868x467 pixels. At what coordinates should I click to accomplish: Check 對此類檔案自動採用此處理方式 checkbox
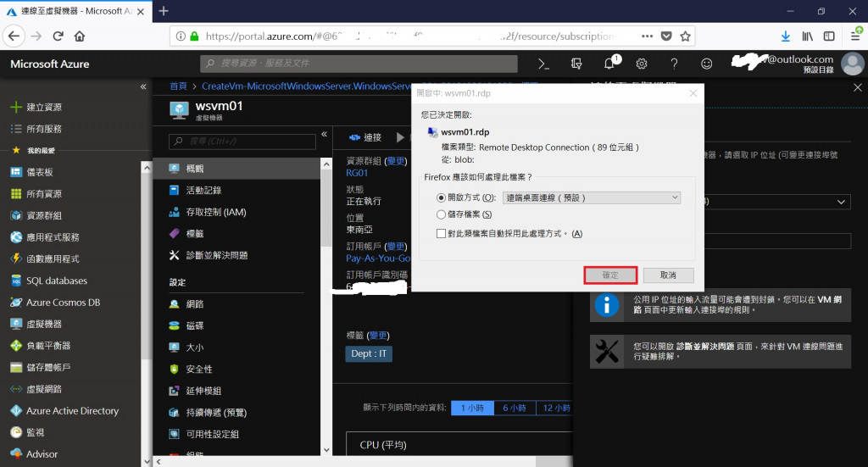click(441, 234)
